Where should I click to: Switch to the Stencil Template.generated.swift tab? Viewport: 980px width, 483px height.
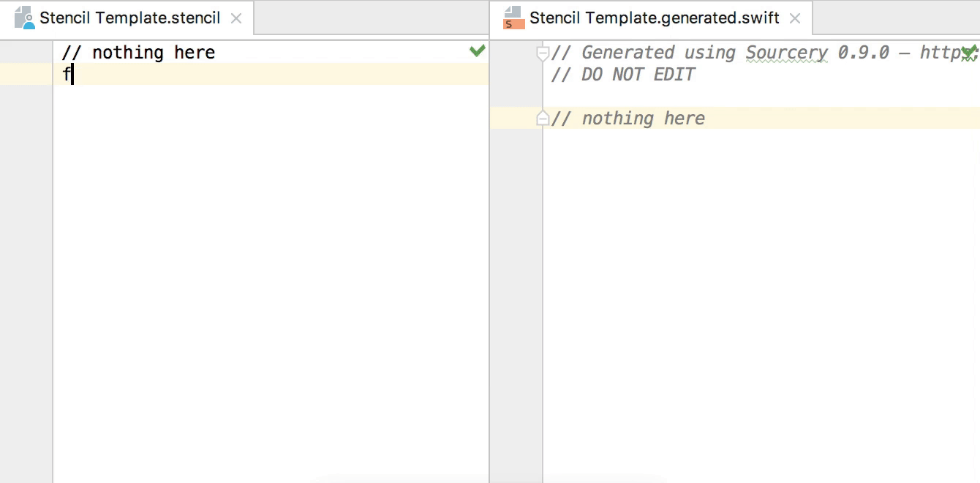tap(651, 18)
